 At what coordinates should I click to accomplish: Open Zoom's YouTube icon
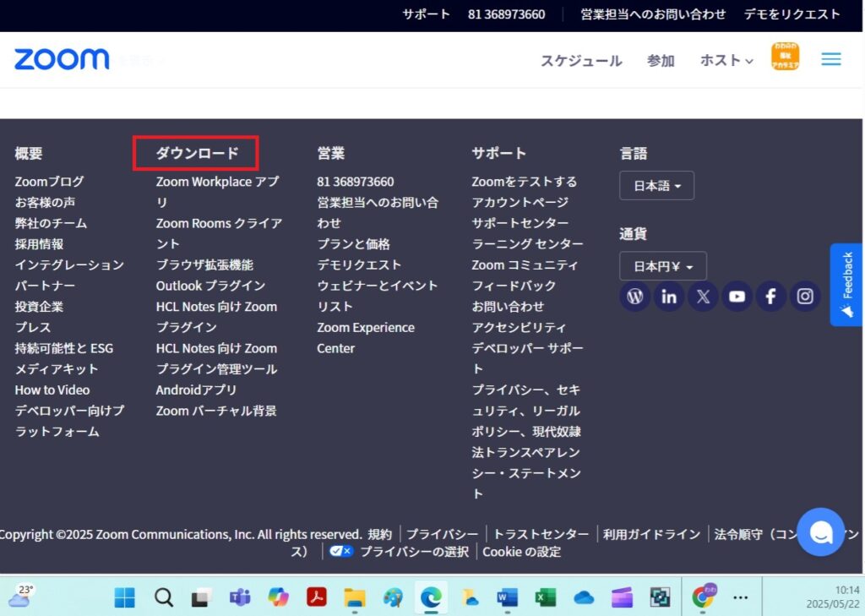pyautogui.click(x=737, y=297)
